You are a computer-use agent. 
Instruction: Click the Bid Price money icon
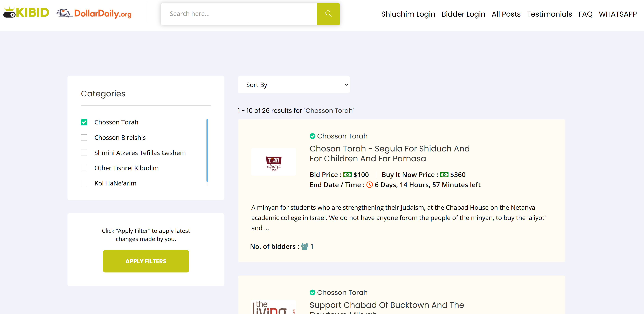(x=347, y=175)
